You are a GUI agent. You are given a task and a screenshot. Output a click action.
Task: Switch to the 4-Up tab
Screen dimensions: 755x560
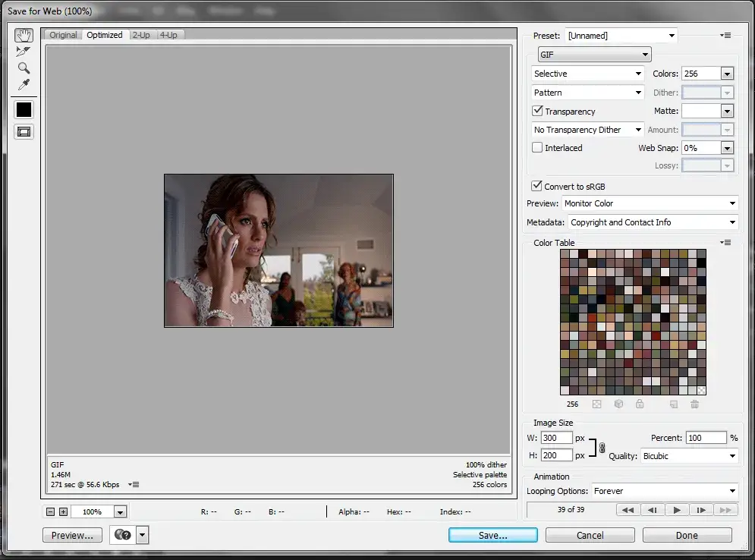point(168,34)
